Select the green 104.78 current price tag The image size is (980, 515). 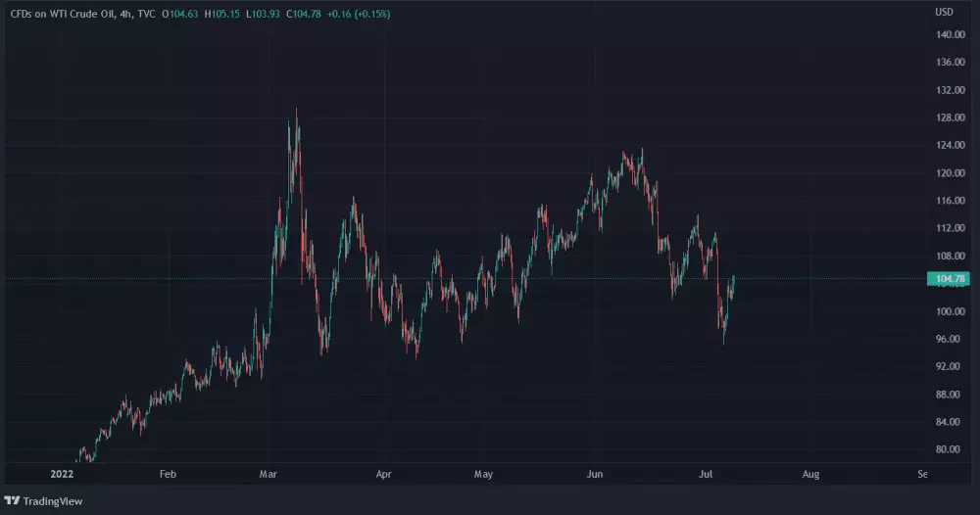point(948,279)
